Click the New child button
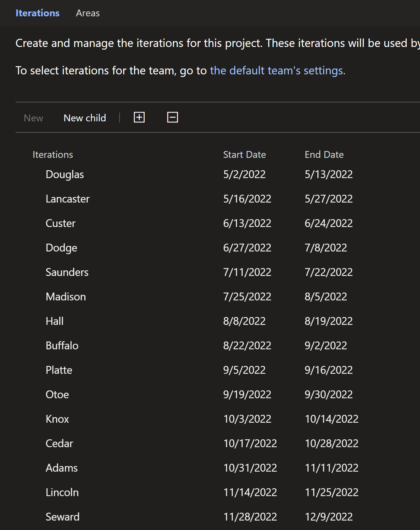 click(x=85, y=118)
